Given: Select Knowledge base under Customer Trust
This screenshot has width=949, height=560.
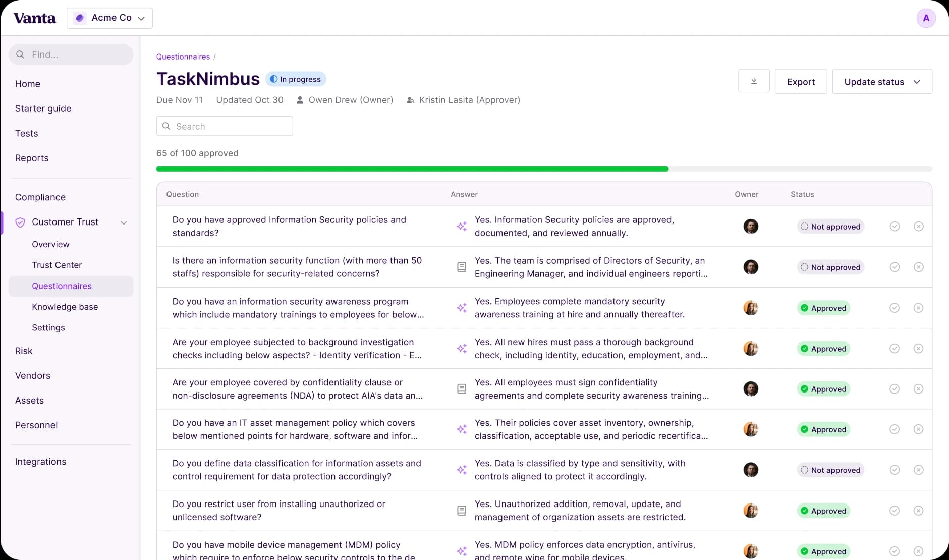Looking at the screenshot, I should (x=65, y=307).
